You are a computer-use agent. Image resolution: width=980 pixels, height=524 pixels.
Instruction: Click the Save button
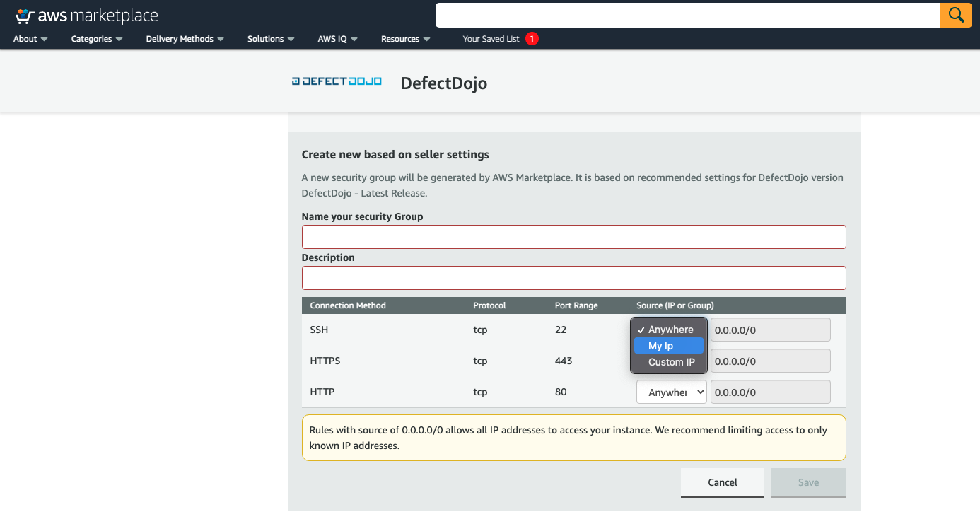[x=808, y=482]
